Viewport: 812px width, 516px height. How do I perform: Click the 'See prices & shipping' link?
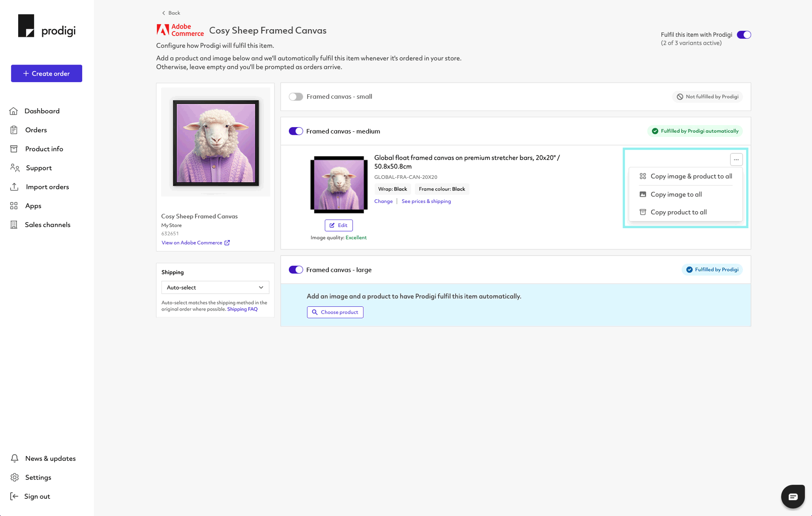click(x=426, y=201)
